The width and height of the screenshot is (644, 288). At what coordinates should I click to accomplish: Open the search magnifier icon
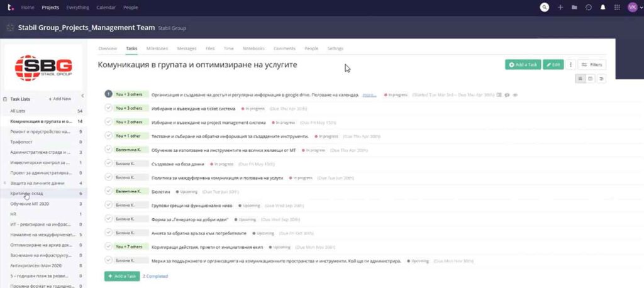545,8
